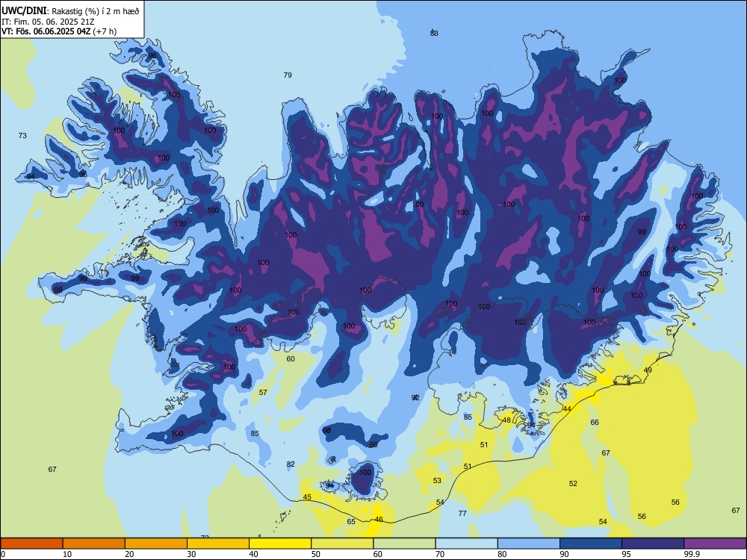Select the IT initial time line
747x560 pixels.
click(x=48, y=22)
